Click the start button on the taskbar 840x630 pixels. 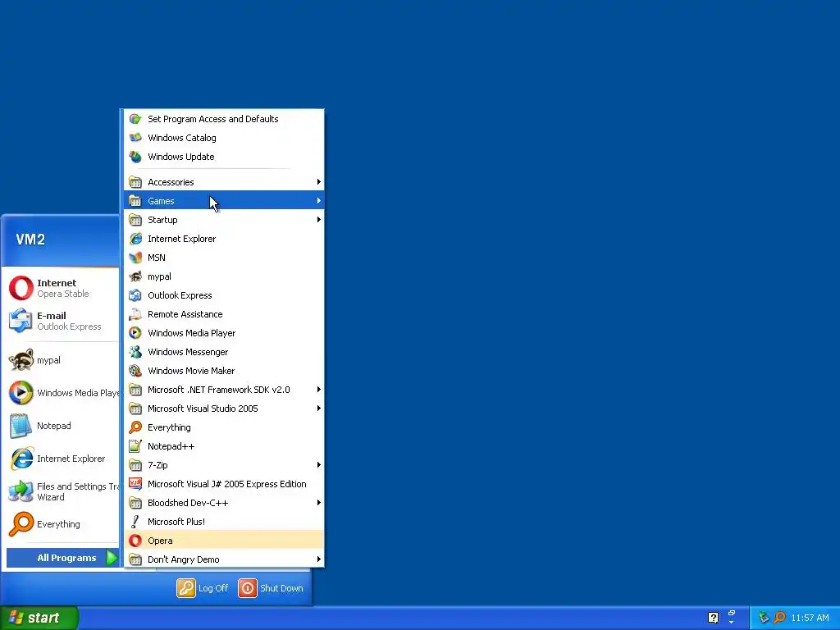coord(39,618)
